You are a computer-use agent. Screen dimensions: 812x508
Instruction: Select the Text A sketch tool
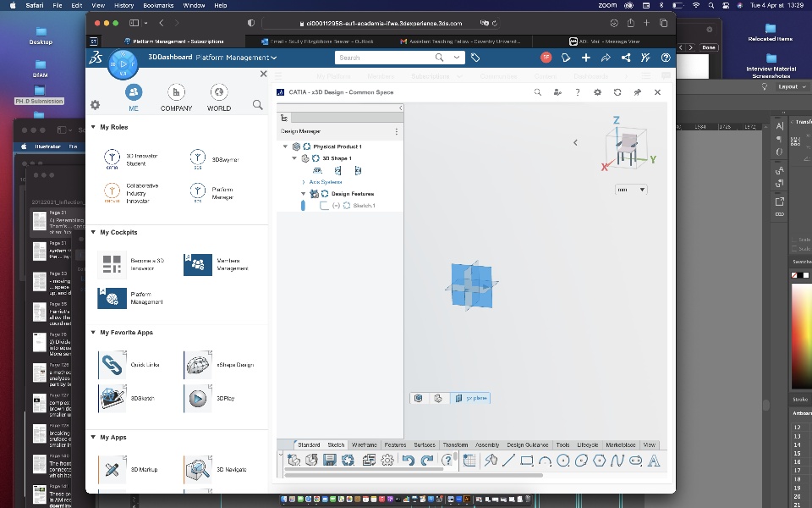pyautogui.click(x=654, y=461)
